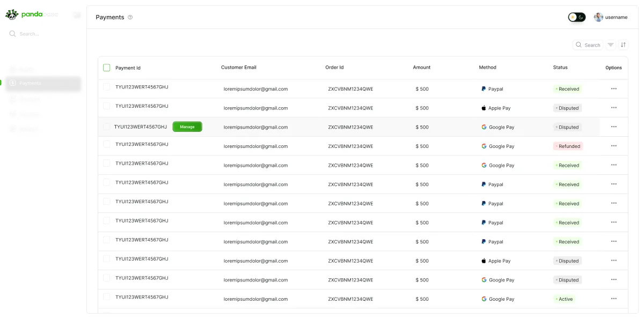
Task: Open the filter icon next to table search
Action: click(x=611, y=45)
